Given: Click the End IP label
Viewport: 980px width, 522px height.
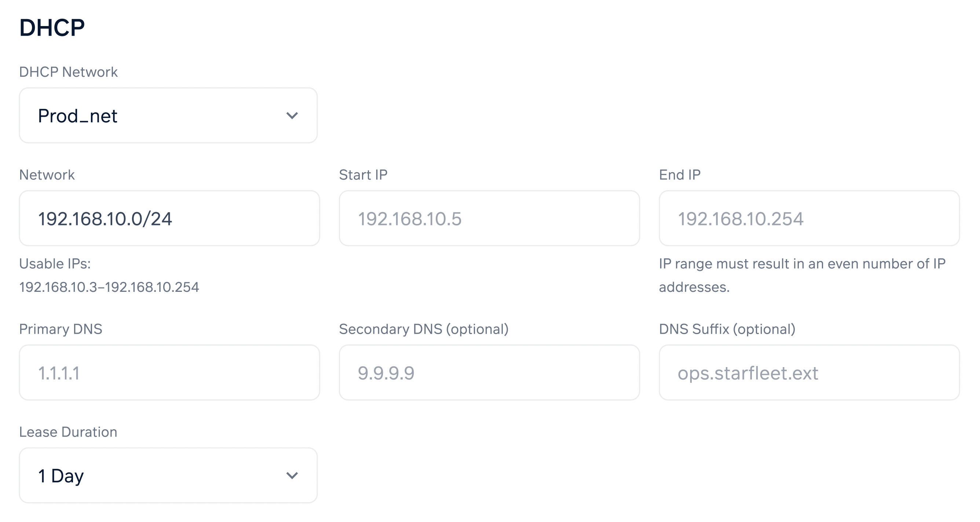Looking at the screenshot, I should pyautogui.click(x=680, y=175).
